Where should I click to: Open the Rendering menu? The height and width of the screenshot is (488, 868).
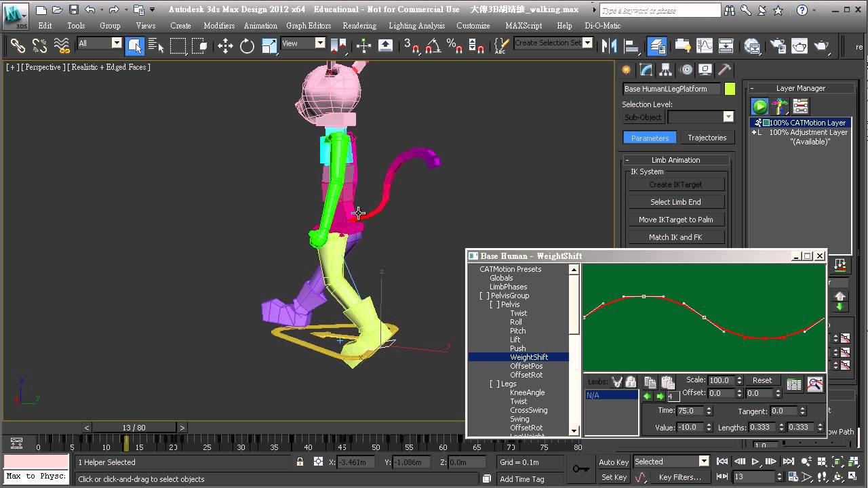click(359, 26)
